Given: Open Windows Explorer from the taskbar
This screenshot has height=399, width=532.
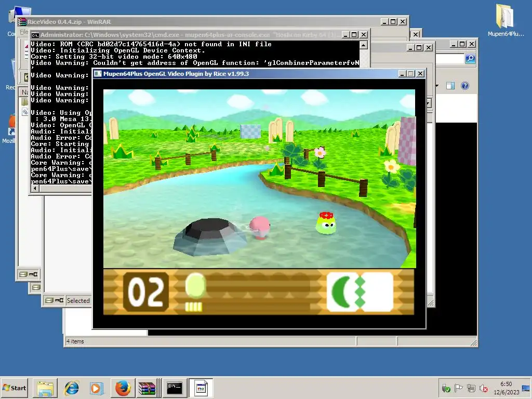Looking at the screenshot, I should (45, 388).
